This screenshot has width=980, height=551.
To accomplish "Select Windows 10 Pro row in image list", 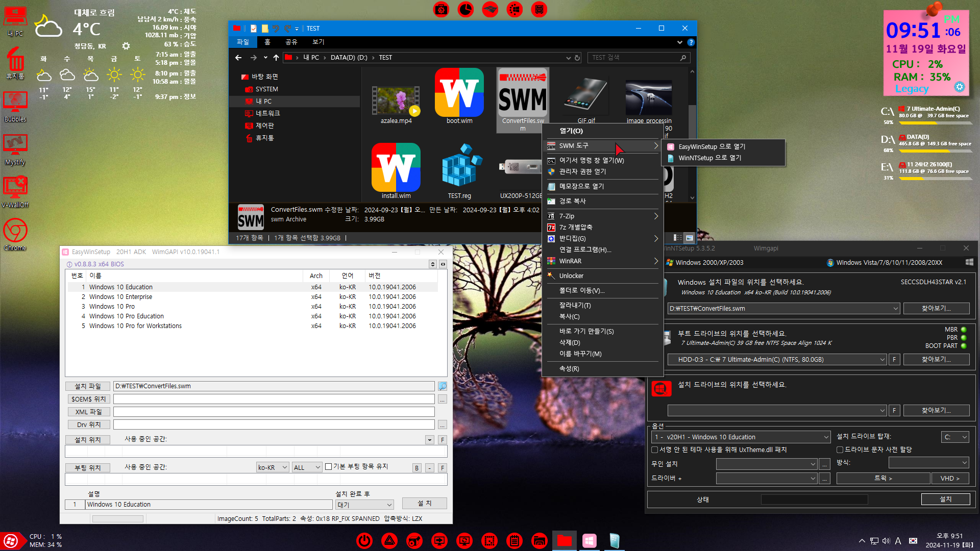I will click(x=253, y=307).
